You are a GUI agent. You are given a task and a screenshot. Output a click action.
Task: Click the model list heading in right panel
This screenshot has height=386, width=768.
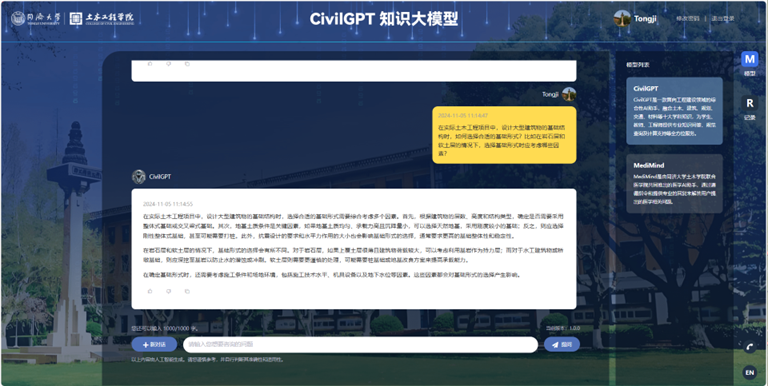(638, 65)
